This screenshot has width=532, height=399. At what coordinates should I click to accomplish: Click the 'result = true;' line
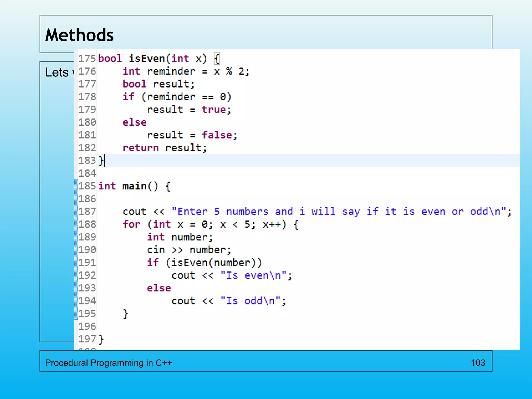point(189,109)
